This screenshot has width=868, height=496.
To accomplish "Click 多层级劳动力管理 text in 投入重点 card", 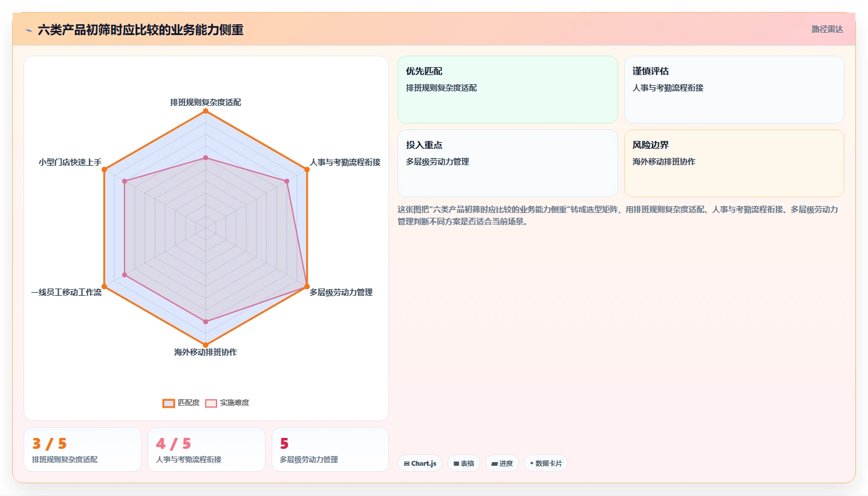I will tap(437, 162).
